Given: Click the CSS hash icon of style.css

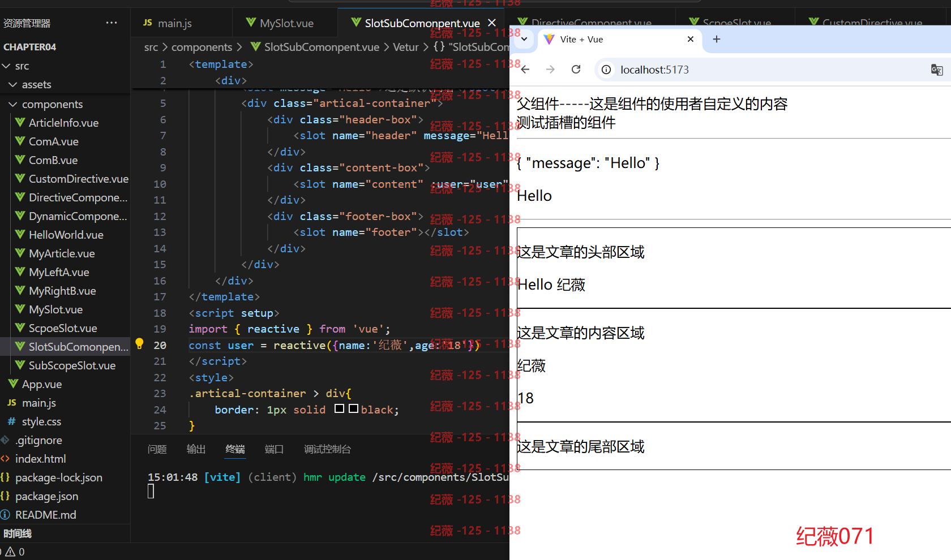Looking at the screenshot, I should [x=11, y=421].
